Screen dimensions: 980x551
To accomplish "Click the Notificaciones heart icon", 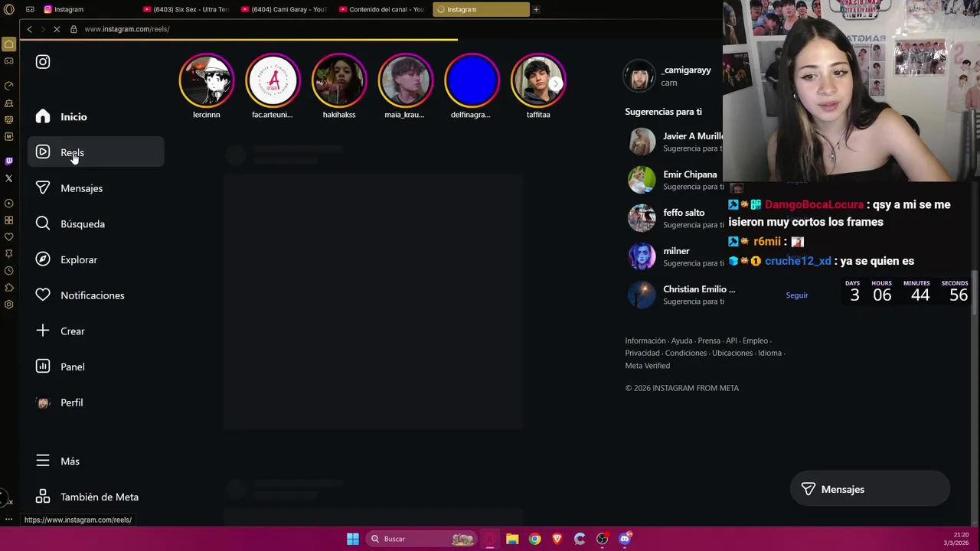I will (43, 295).
